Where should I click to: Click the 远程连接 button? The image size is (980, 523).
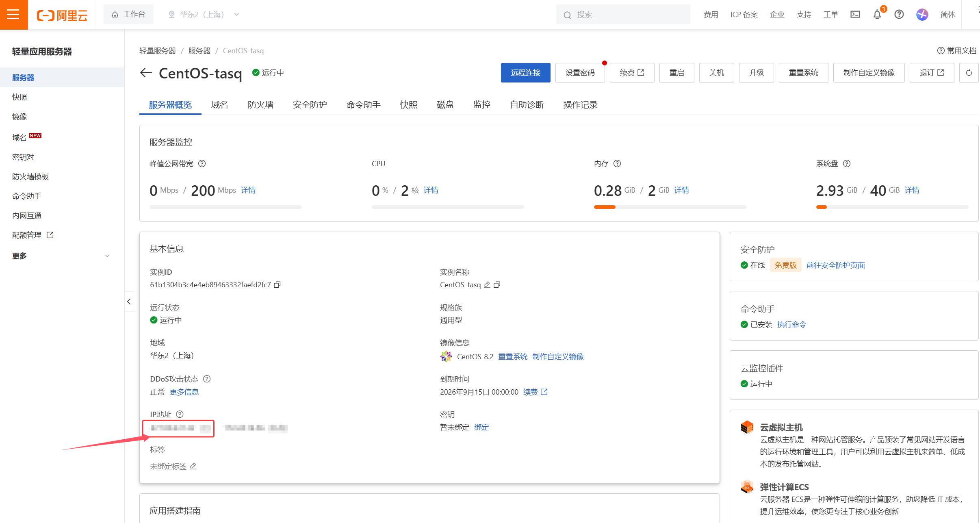pos(525,73)
